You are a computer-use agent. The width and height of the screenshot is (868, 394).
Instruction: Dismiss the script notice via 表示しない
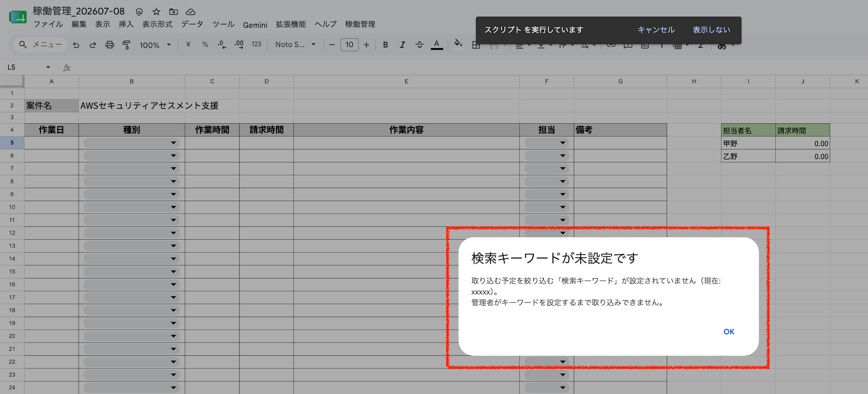coord(711,30)
